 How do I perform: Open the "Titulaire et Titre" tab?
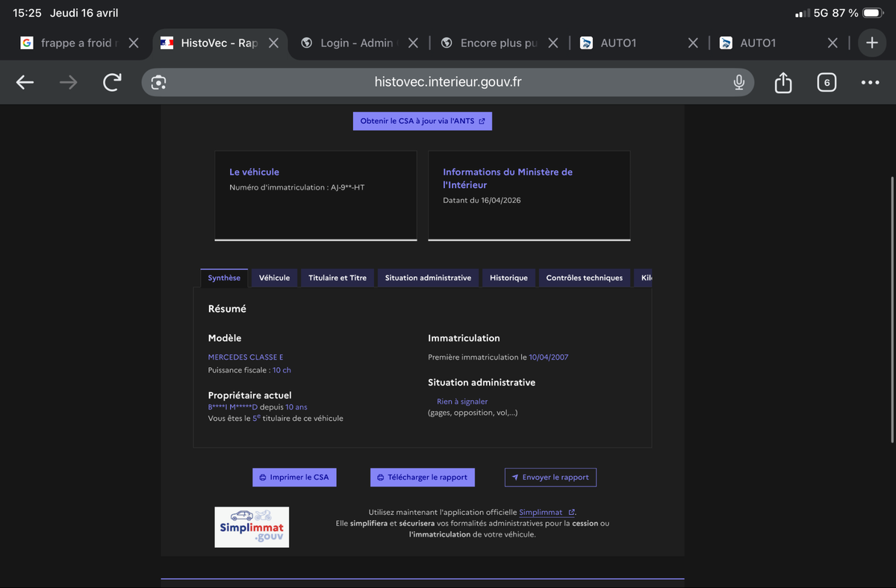[x=337, y=278]
